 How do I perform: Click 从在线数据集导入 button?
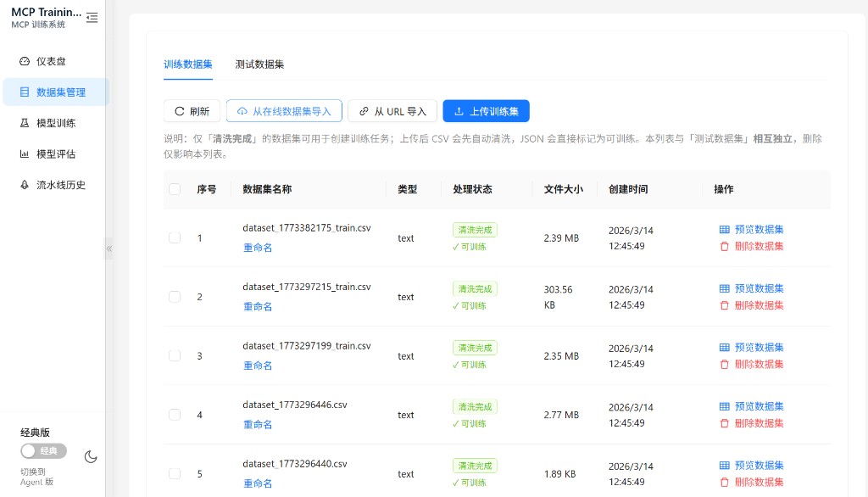point(284,111)
